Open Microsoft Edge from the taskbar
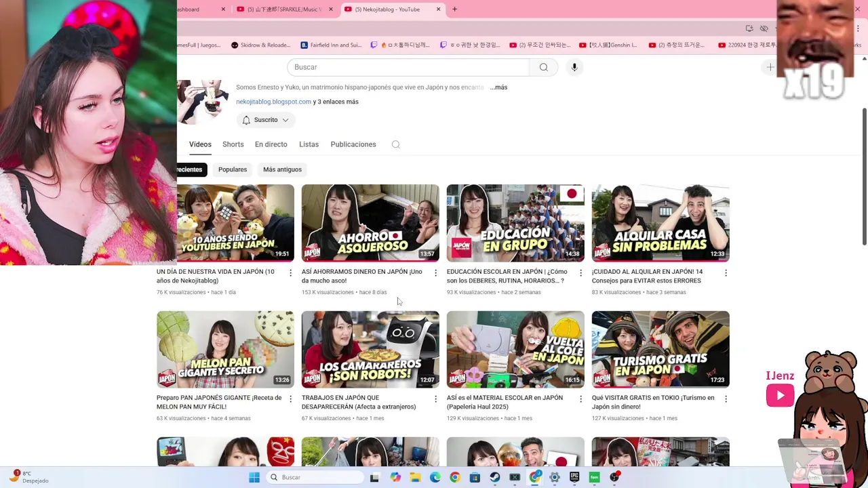The image size is (868, 488). click(435, 477)
